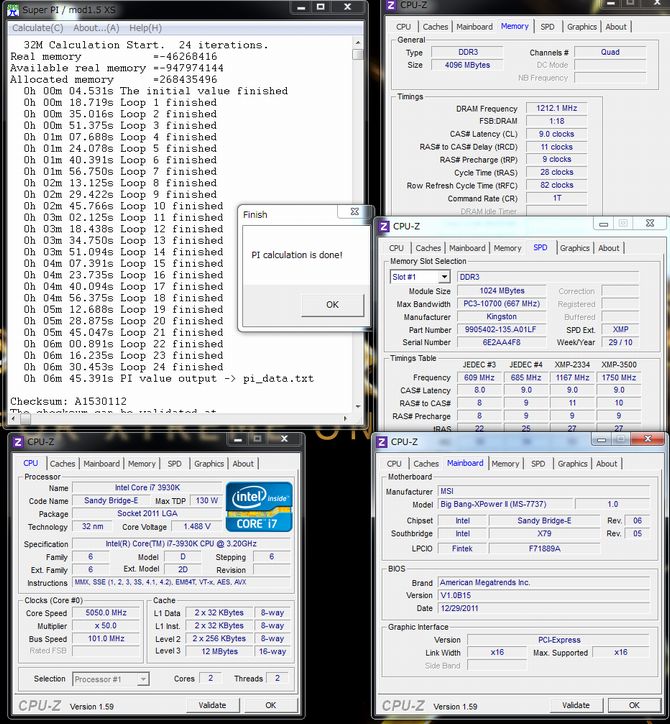670x724 pixels.
Task: Open Graphics tab in CPU-Z Mainboard window
Action: coord(573,464)
